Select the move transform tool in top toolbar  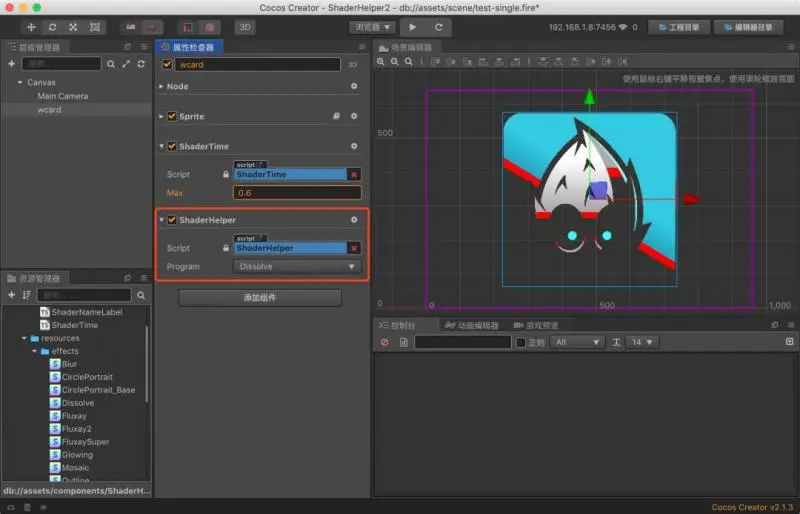31,27
